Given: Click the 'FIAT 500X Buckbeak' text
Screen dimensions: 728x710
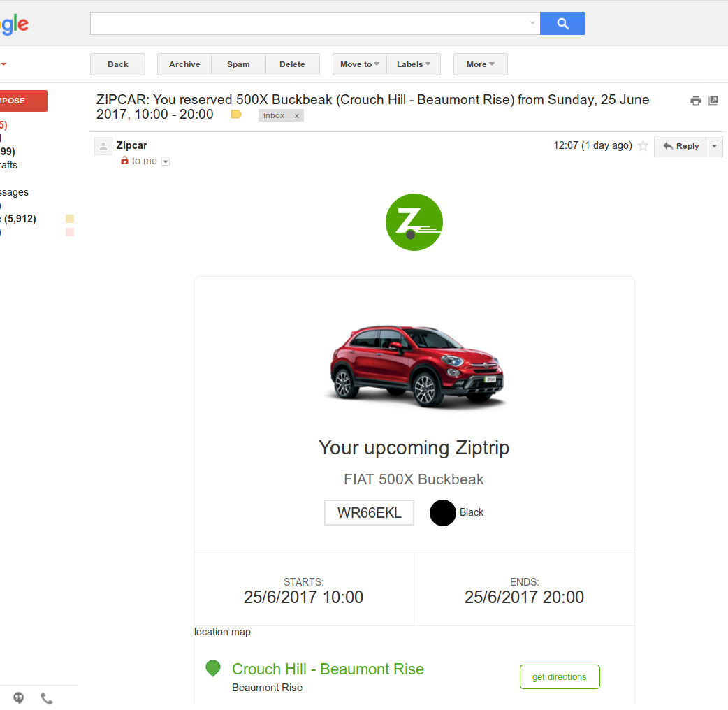Looking at the screenshot, I should 414,479.
